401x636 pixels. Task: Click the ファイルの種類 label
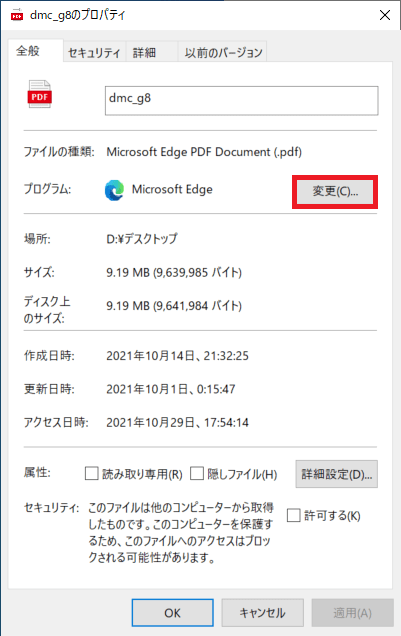pyautogui.click(x=59, y=152)
